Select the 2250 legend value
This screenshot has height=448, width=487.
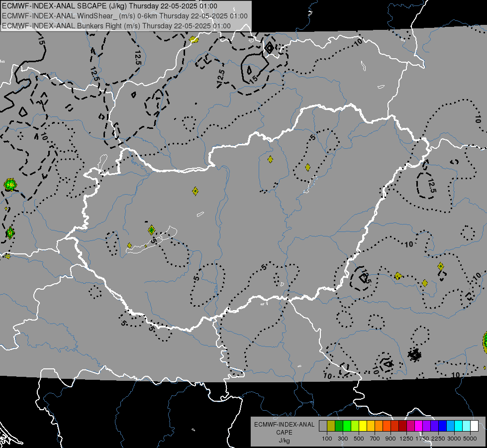pyautogui.click(x=438, y=439)
